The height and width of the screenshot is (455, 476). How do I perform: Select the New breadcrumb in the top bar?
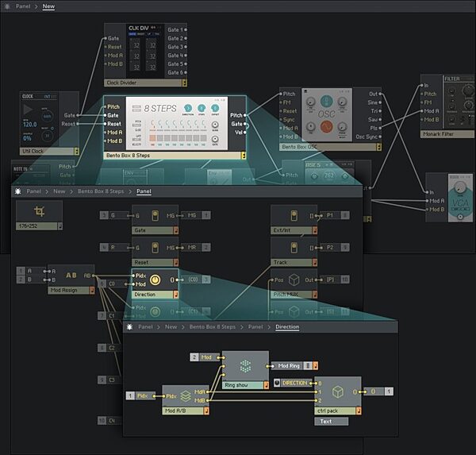click(48, 6)
